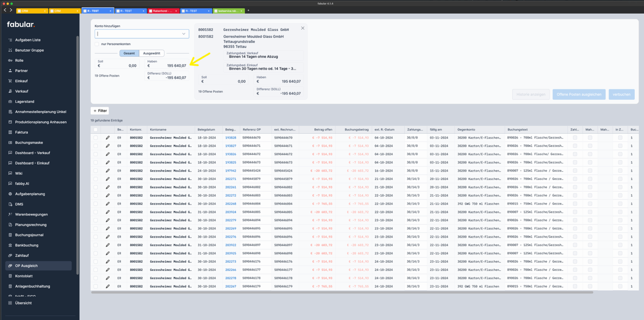Viewport: 644px width, 320px height.
Task: Click the Partner person icon in sidebar
Action: click(x=10, y=71)
